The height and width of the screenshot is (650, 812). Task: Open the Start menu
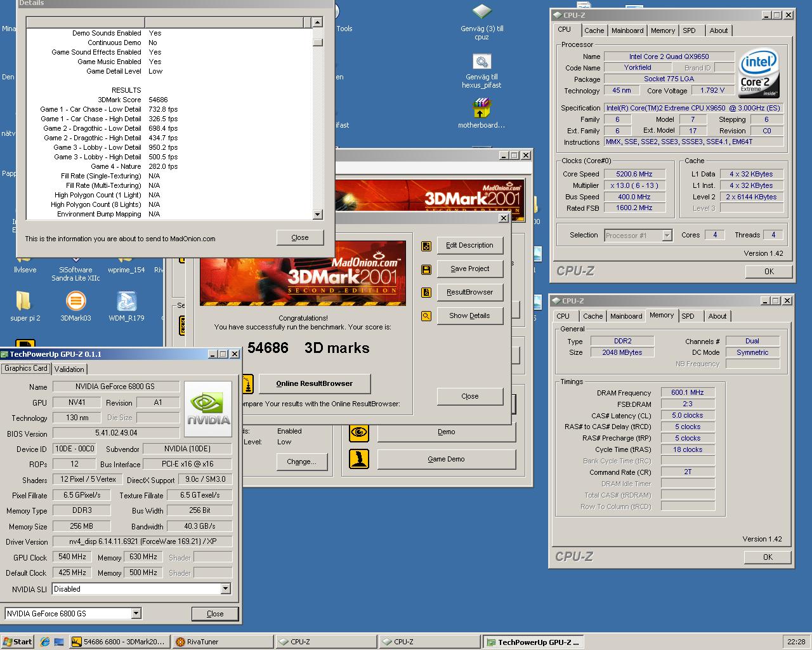[x=17, y=642]
